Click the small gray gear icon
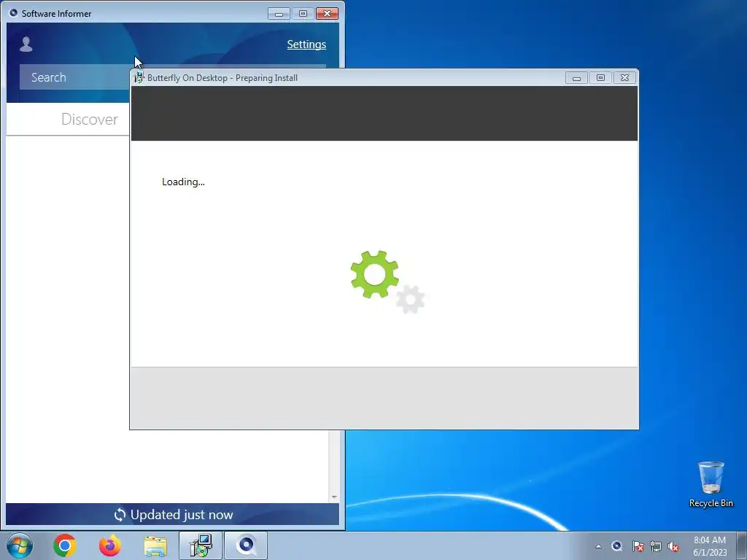Viewport: 747px width, 560px height. point(410,300)
